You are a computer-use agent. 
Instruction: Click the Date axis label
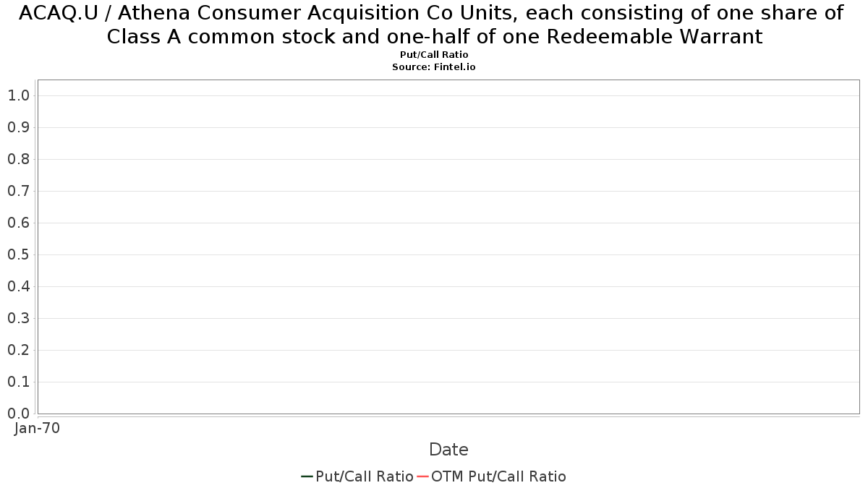pos(448,450)
